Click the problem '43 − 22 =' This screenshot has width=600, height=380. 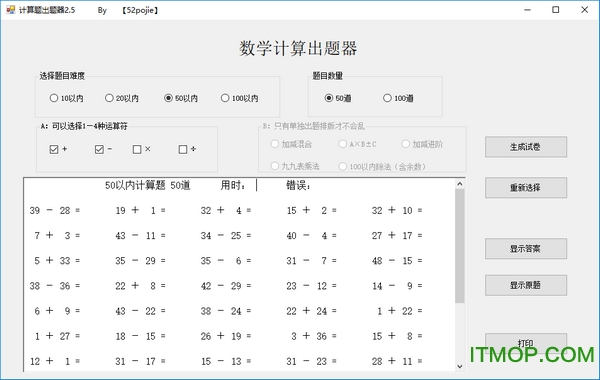140,311
